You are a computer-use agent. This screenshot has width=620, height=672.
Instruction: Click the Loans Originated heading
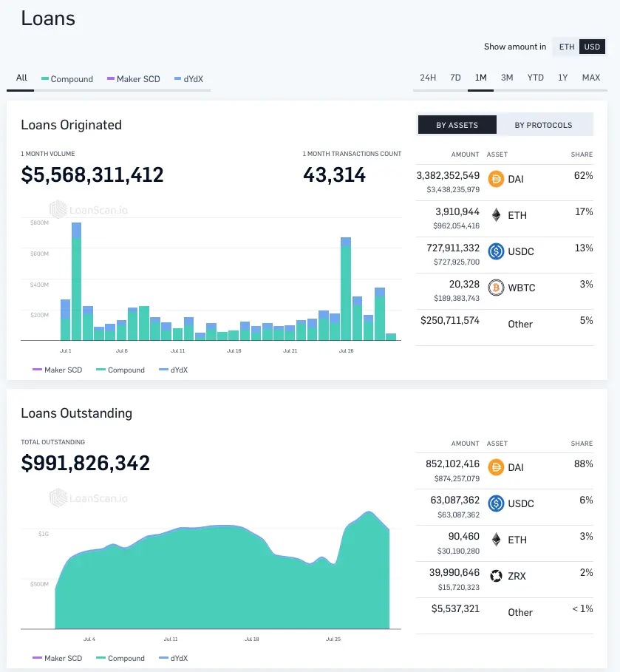(x=71, y=125)
